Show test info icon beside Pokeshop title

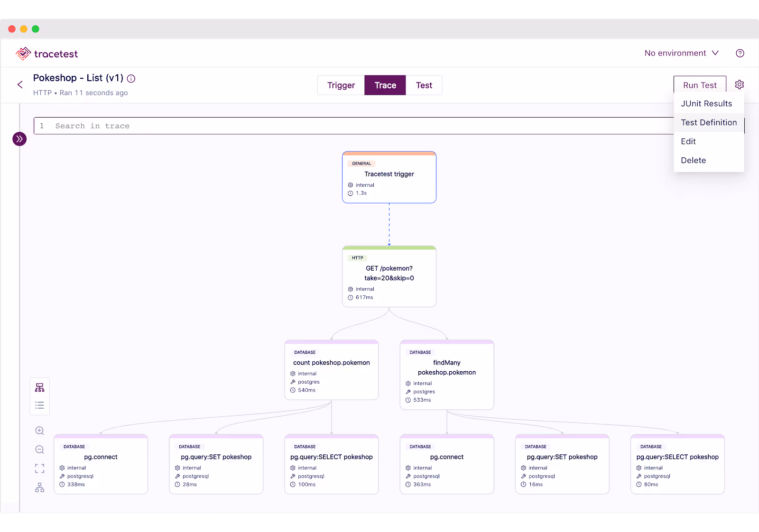tap(131, 79)
